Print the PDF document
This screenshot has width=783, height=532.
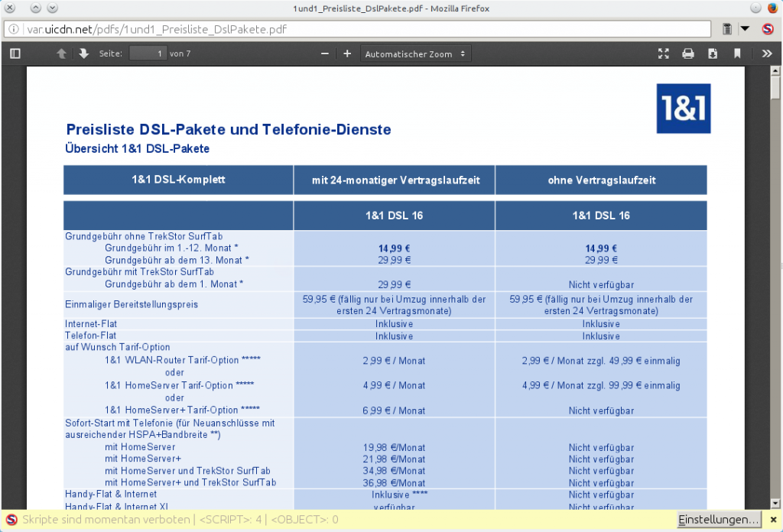(x=687, y=54)
